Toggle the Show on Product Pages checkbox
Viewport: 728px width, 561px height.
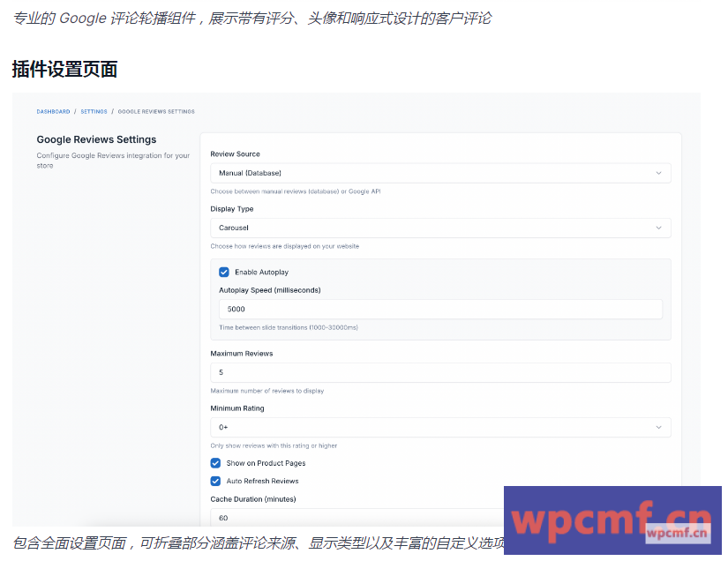[x=215, y=463]
